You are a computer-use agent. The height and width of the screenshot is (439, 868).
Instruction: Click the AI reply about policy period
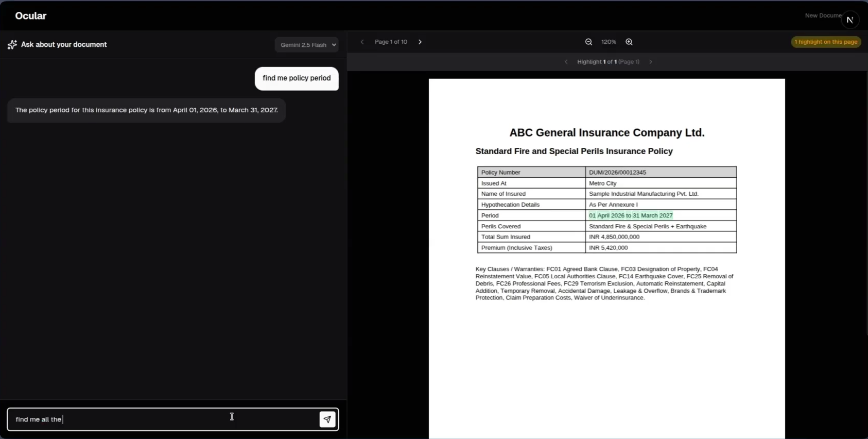(147, 110)
